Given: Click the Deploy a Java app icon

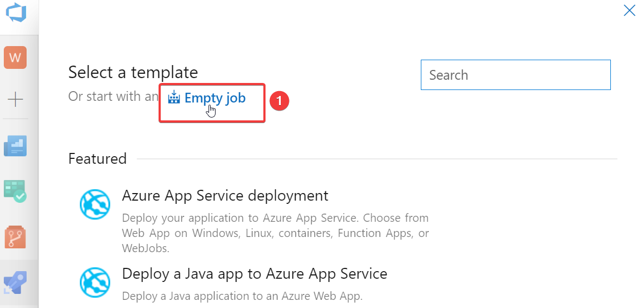Looking at the screenshot, I should tap(95, 282).
